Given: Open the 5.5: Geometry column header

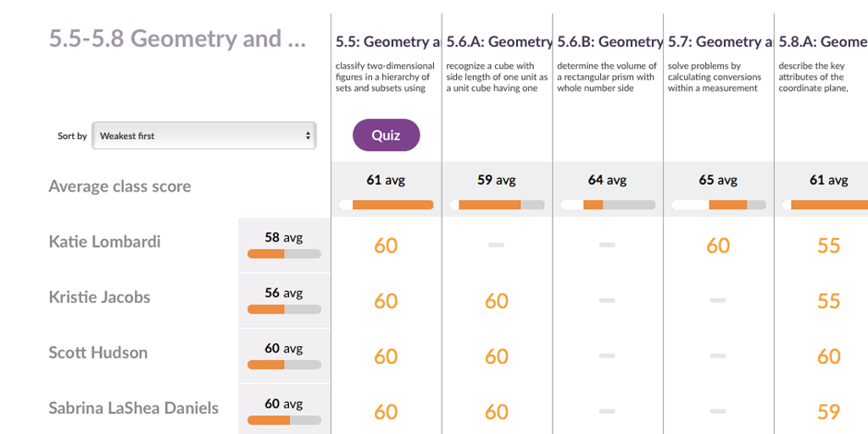Looking at the screenshot, I should click(388, 42).
